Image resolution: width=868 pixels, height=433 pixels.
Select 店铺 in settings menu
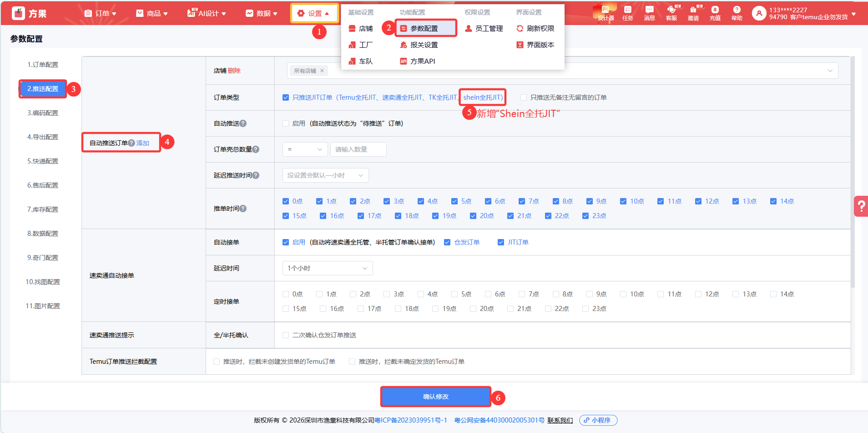[x=361, y=28]
